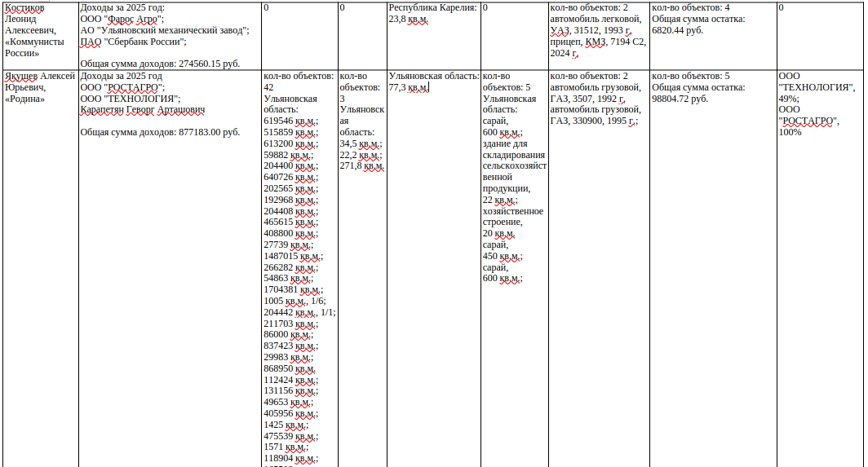
Task: Select the land area "192968 кв.м.;"
Action: (290, 200)
